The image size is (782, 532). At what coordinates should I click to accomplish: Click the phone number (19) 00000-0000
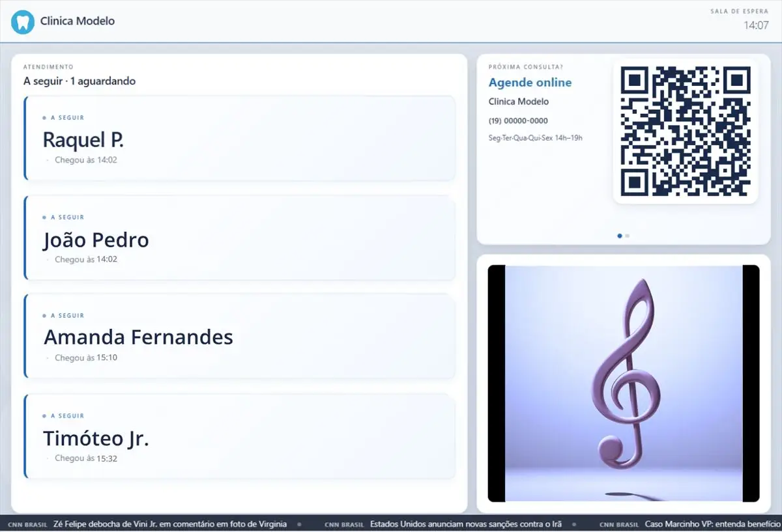click(518, 121)
